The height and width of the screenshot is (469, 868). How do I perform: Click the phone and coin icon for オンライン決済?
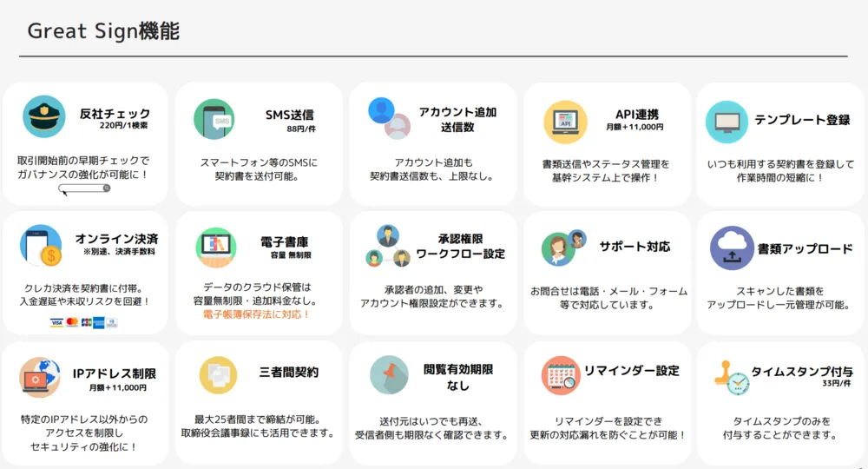[41, 245]
